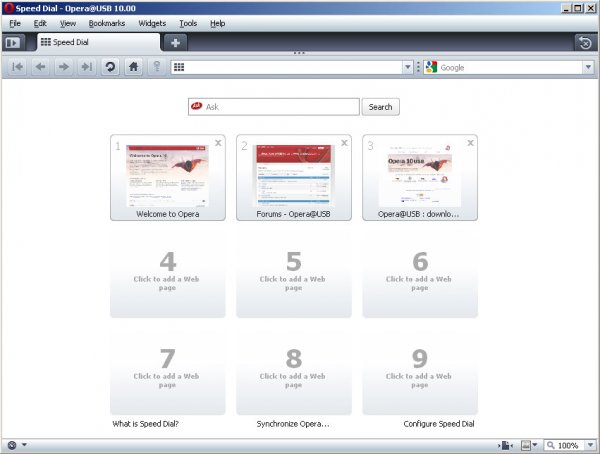
Task: Toggle the panels sidebar button
Action: 13,42
